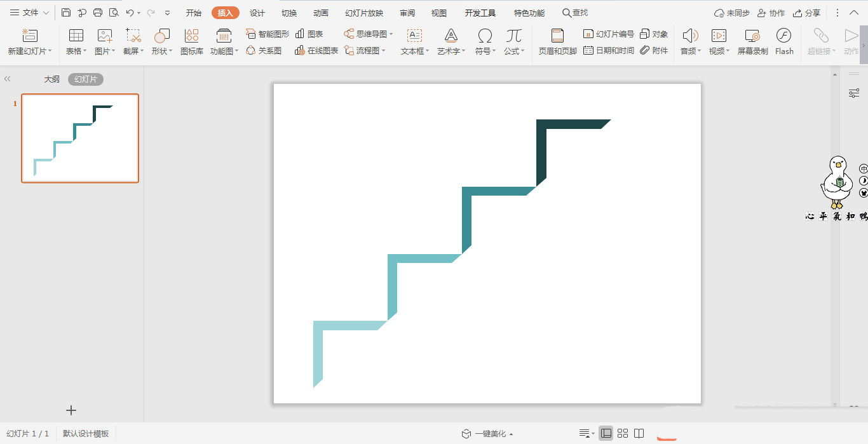The image size is (868, 444).
Task: Open 艺术字 word art tool
Action: (451, 42)
